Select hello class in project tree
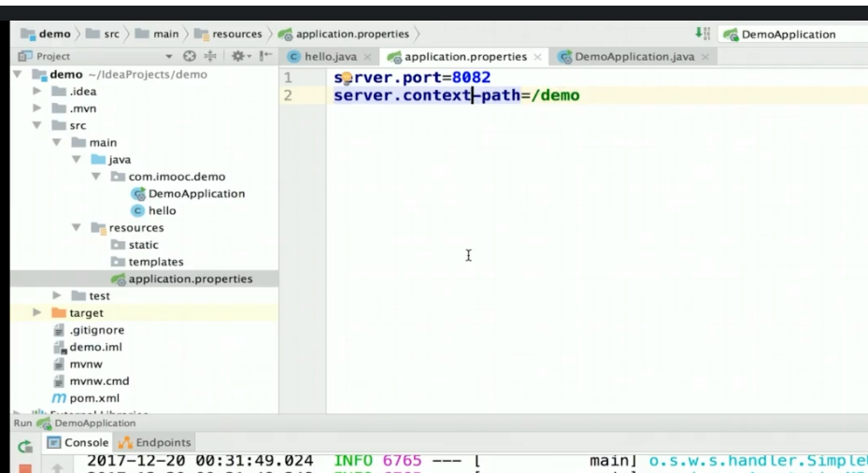Screen dimensions: 868x473 (x=162, y=211)
